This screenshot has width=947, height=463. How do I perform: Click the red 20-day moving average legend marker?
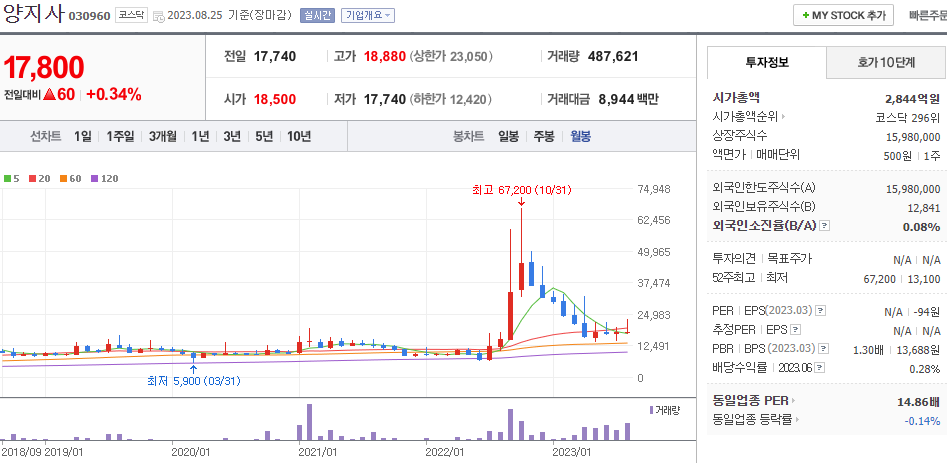click(33, 179)
